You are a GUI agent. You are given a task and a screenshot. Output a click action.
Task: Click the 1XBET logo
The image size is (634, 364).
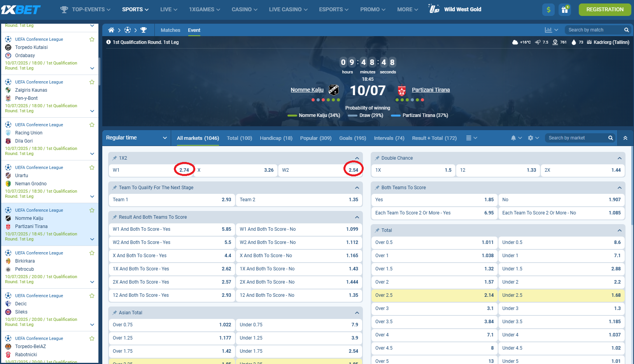[x=21, y=9]
